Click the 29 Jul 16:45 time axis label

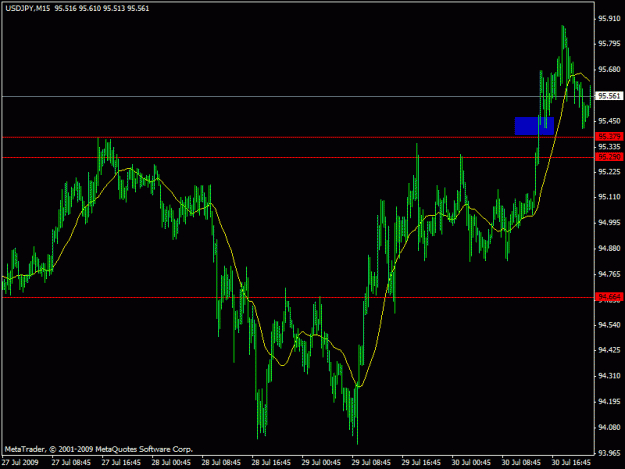click(x=421, y=462)
